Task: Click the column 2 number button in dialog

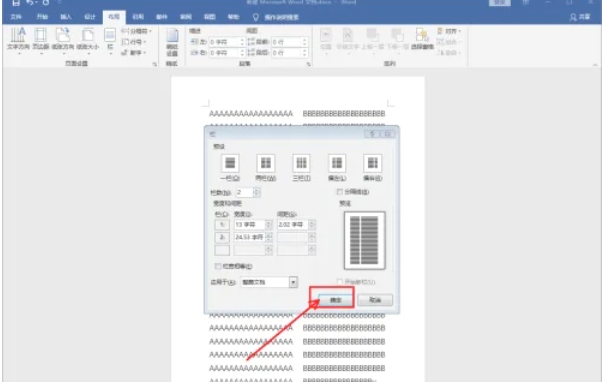Action: point(222,237)
